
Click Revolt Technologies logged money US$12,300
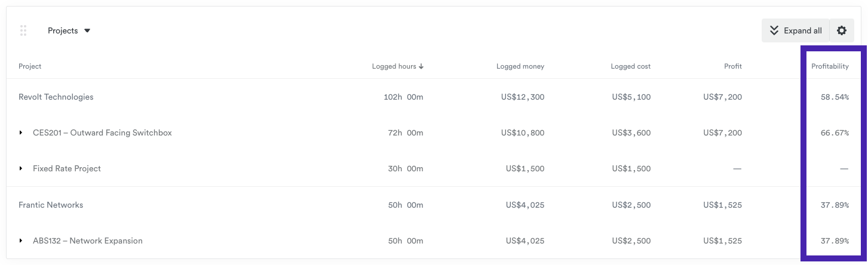pyautogui.click(x=523, y=97)
